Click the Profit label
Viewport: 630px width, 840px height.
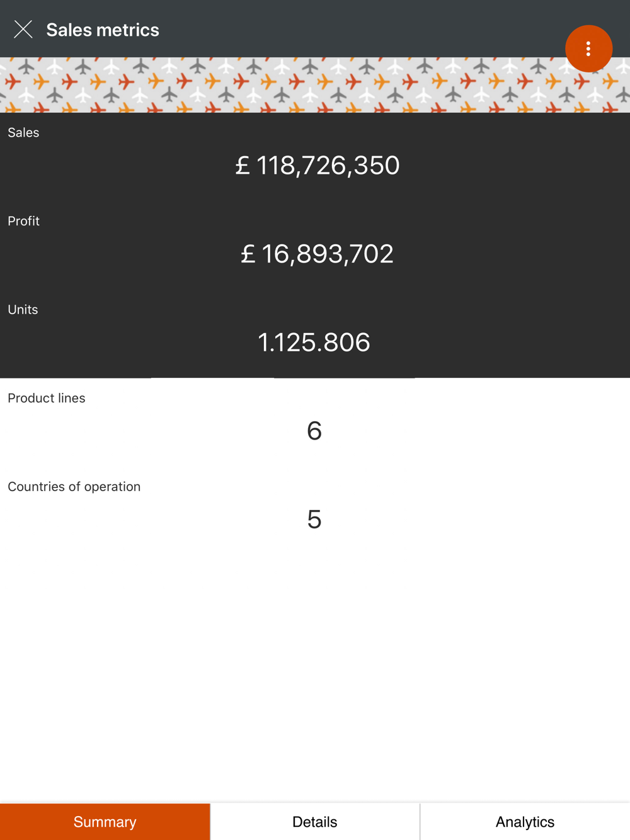[23, 221]
